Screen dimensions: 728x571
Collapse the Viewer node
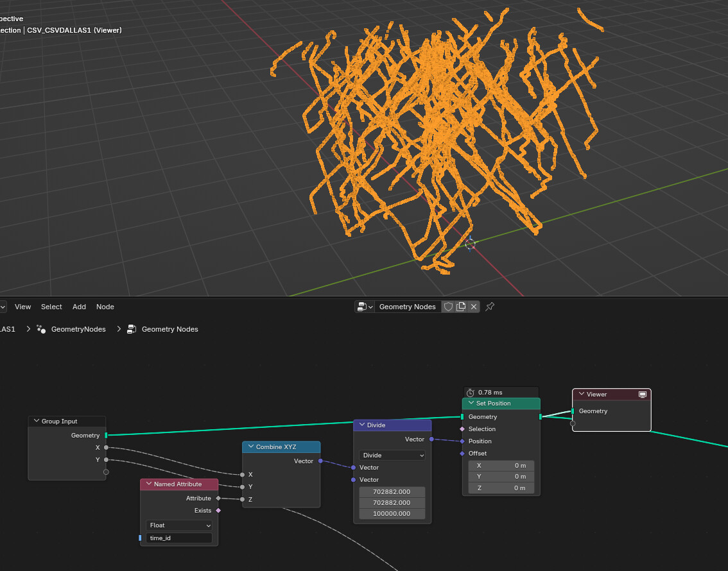click(581, 395)
